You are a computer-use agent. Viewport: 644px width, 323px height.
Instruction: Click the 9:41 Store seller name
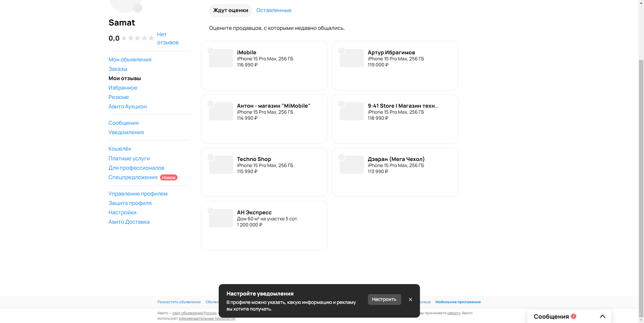tap(403, 106)
